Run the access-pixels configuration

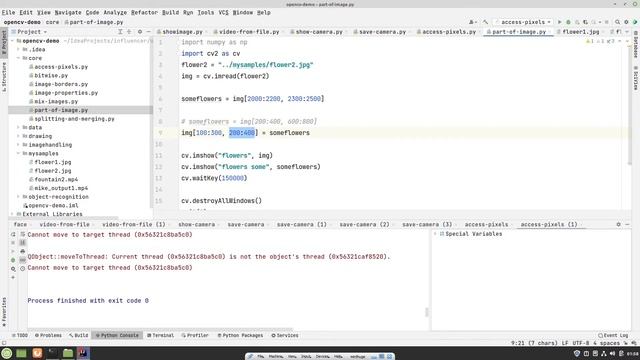(x=560, y=22)
